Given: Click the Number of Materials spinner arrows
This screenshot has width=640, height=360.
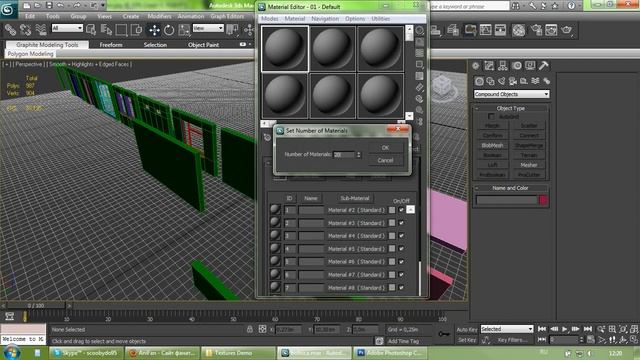Looking at the screenshot, I should click(x=358, y=154).
